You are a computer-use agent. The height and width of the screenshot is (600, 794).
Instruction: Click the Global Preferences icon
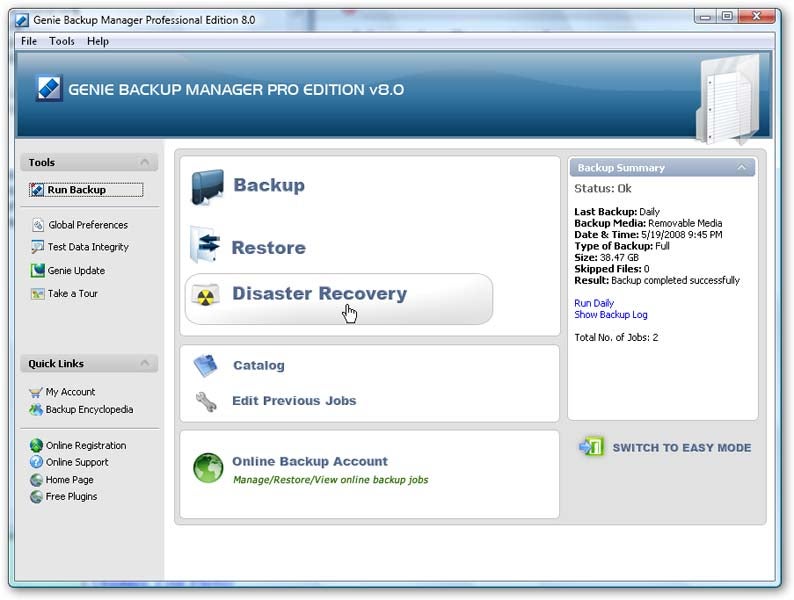click(x=38, y=224)
